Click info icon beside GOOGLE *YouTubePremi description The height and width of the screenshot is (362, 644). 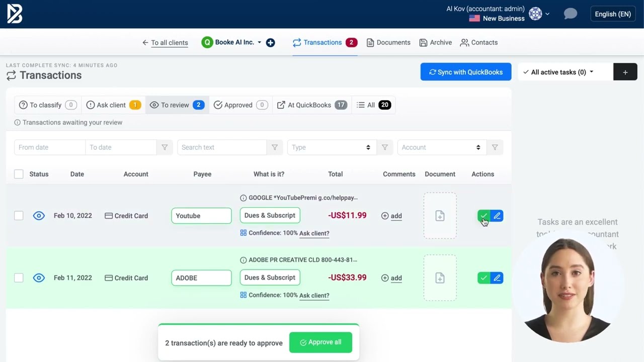tap(244, 198)
